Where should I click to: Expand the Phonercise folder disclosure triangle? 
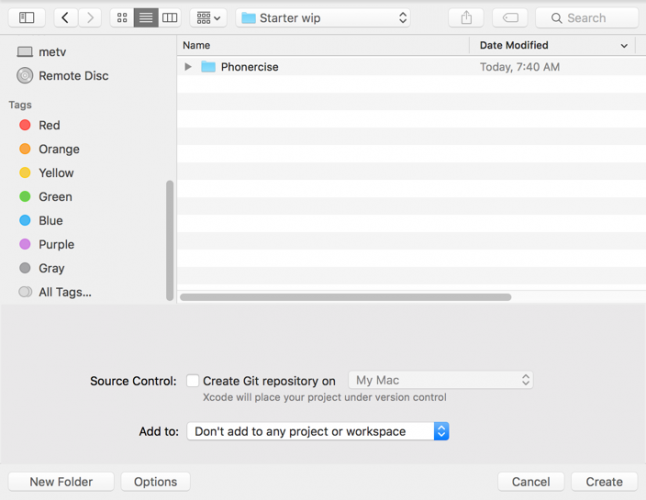pos(188,66)
